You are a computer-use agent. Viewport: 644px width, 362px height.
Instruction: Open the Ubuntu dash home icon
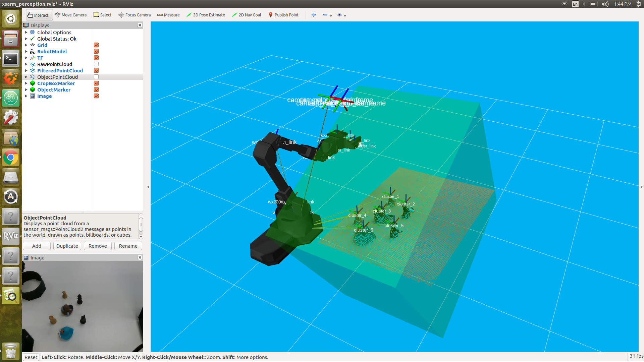pyautogui.click(x=11, y=19)
